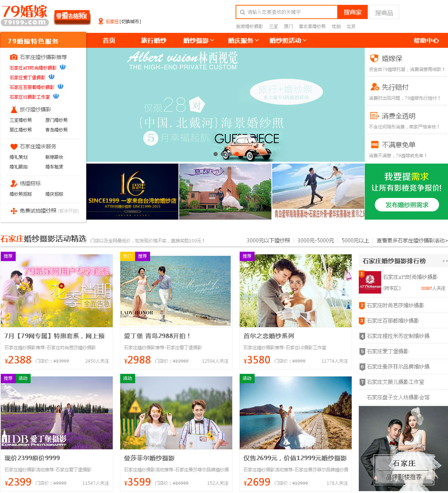Click the location pin icon beside 石家庄
The width and height of the screenshot is (448, 493).
100,21
